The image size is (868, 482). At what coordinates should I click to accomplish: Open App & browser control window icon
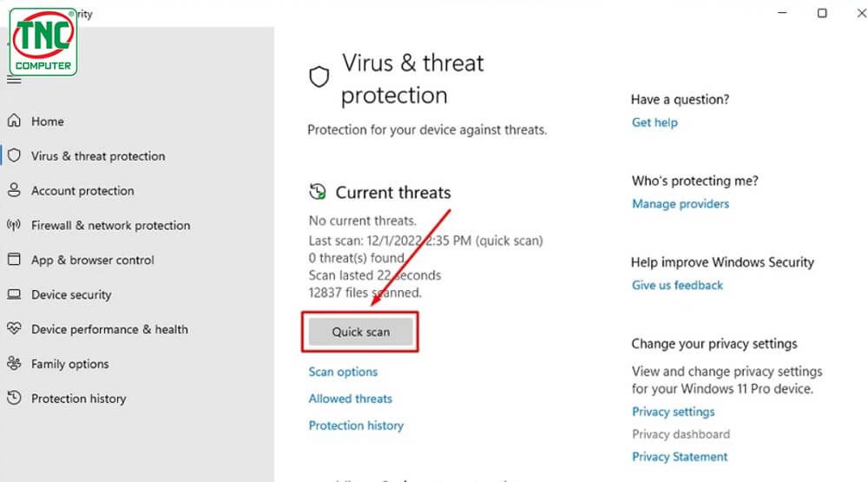pos(14,260)
